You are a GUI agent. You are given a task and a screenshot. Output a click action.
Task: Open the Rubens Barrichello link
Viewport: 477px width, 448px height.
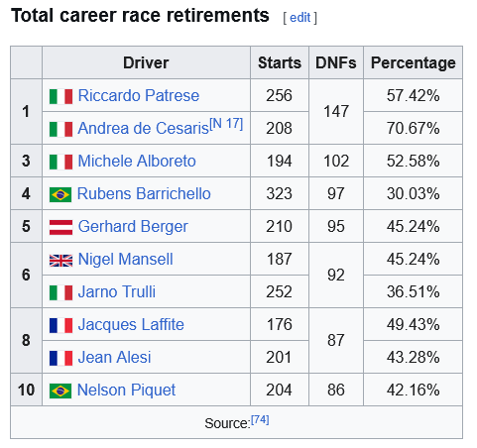coord(144,193)
